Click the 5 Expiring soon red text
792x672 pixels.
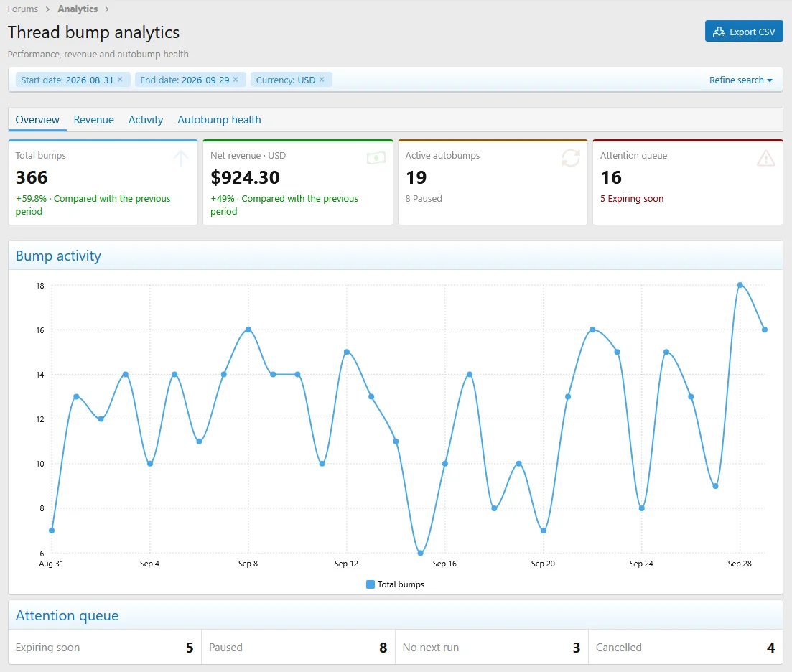pyautogui.click(x=632, y=198)
